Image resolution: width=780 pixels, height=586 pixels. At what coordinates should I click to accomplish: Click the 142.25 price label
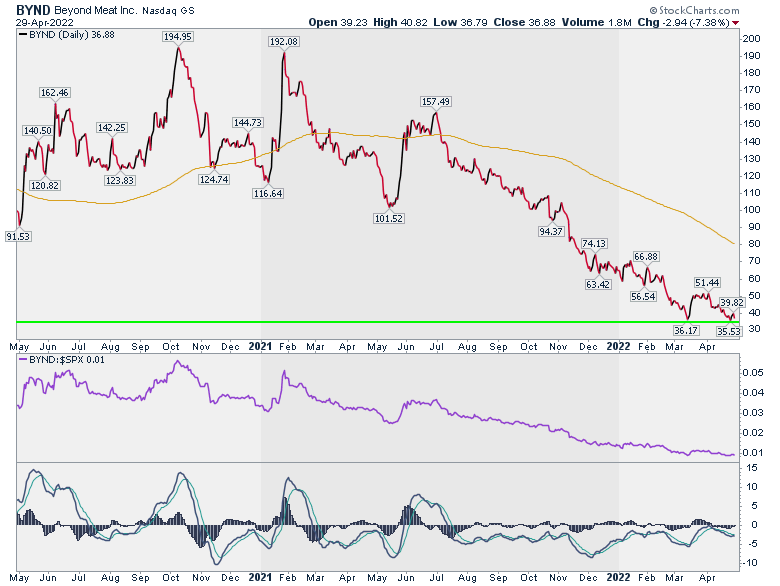click(111, 128)
